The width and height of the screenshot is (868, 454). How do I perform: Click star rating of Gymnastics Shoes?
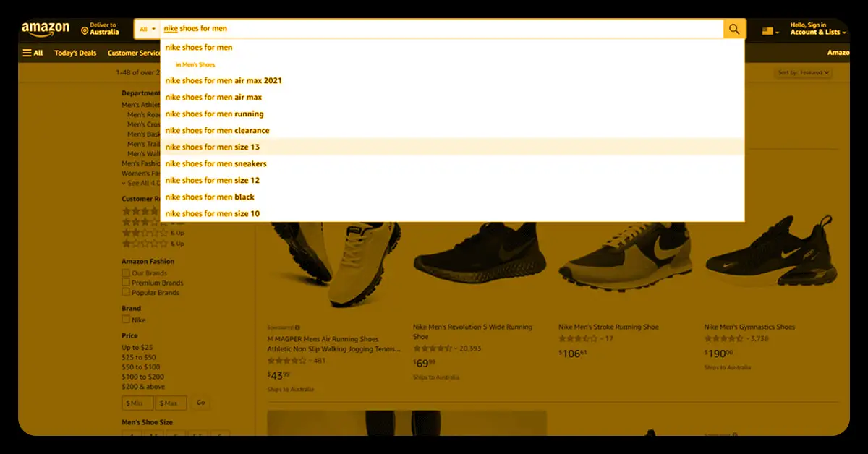pos(723,338)
